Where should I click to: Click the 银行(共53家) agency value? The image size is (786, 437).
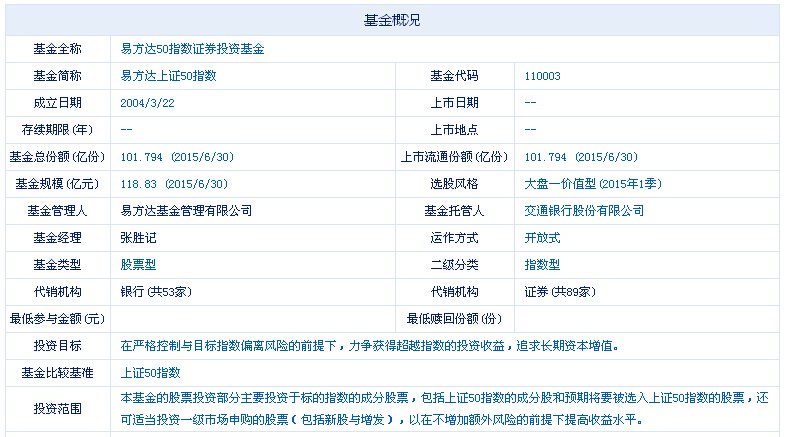(156, 292)
